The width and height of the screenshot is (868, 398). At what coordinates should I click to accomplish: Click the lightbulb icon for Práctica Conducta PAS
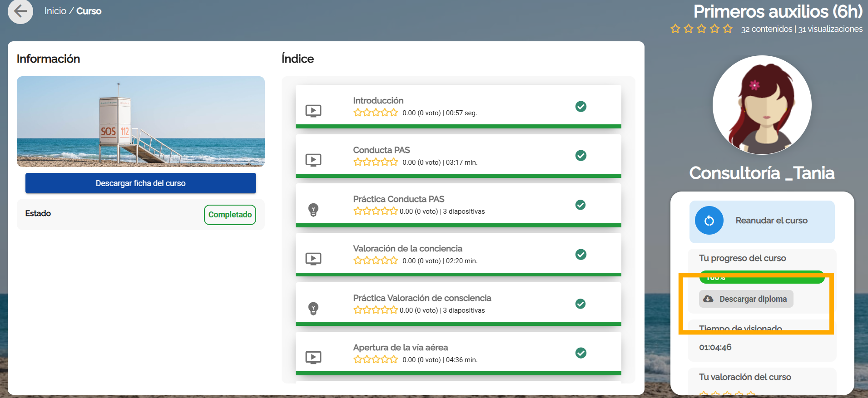tap(313, 209)
